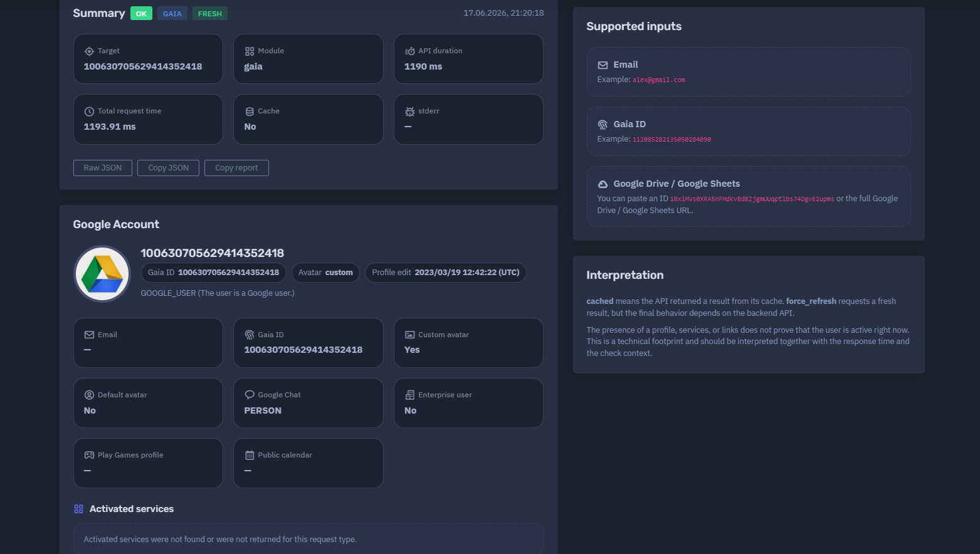Image resolution: width=980 pixels, height=554 pixels.
Task: Click the Play Games profile gamepad icon
Action: (89, 456)
